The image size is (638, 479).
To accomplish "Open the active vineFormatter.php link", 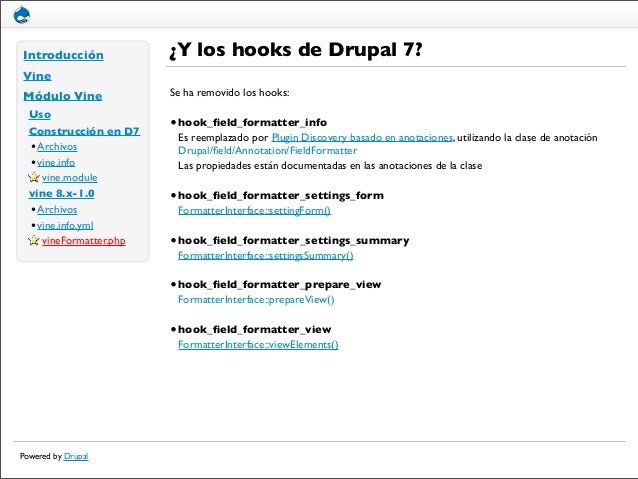I will pyautogui.click(x=83, y=241).
